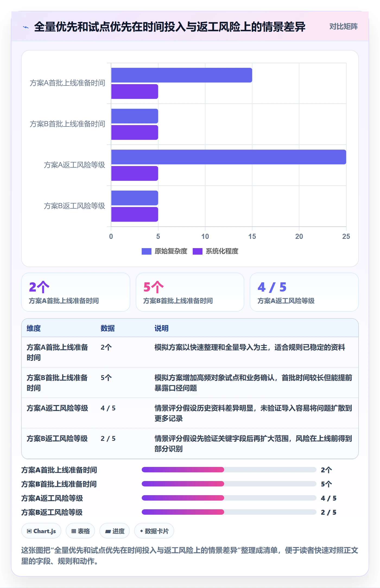
Task: Click the main title heading text
Action: pos(170,27)
